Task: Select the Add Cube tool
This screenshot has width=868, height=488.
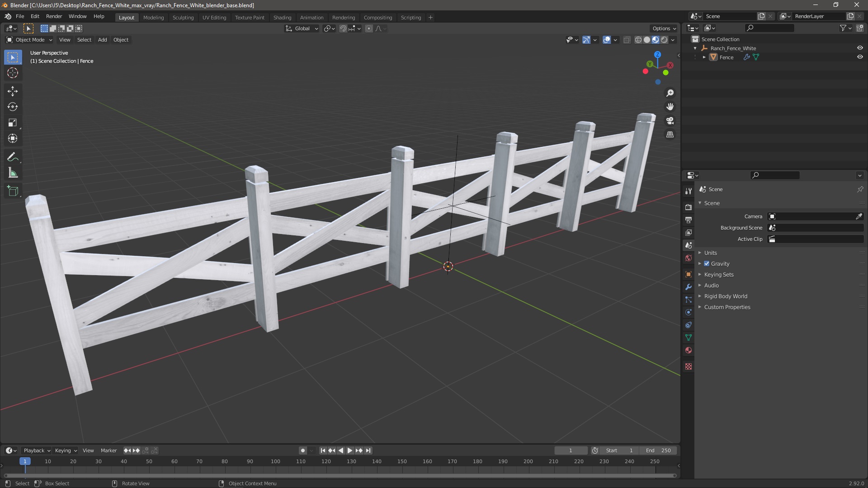Action: pyautogui.click(x=13, y=191)
